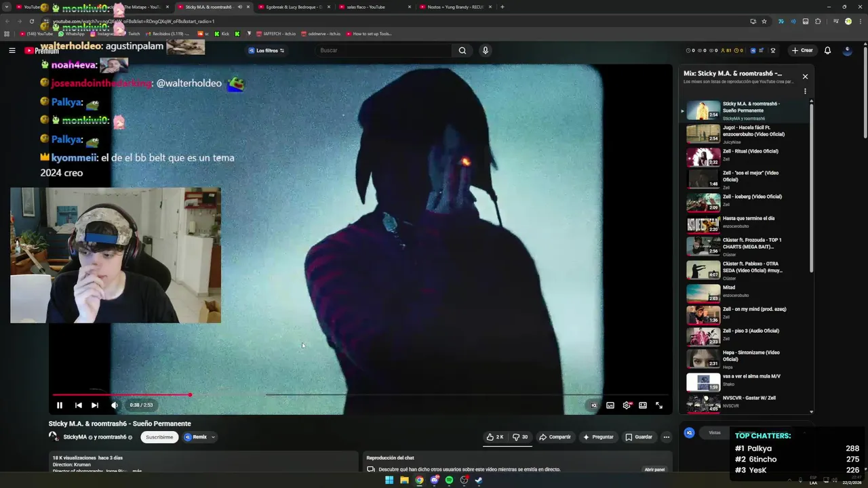868x488 pixels.
Task: Click the search magnifier button
Action: pyautogui.click(x=462, y=50)
